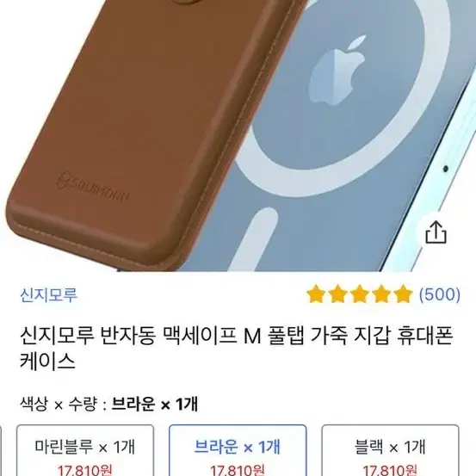This screenshot has width=476, height=476.
Task: Click the 17,810원 price under 블랙
Action: tap(391, 470)
